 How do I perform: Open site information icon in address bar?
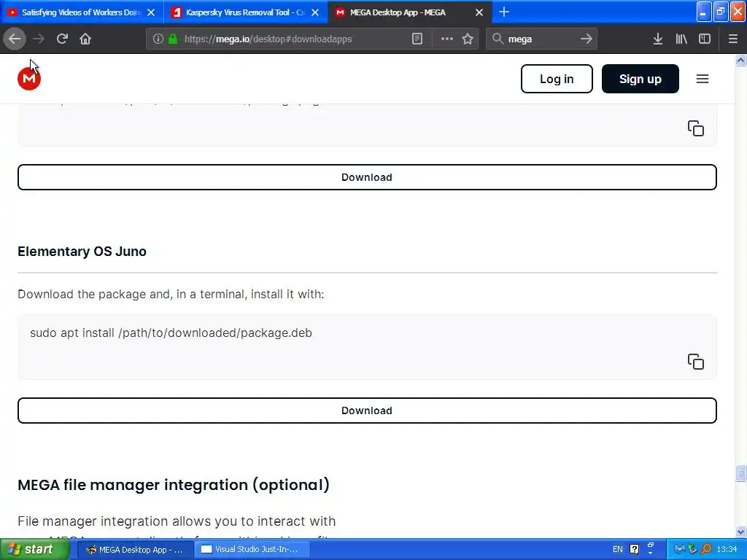[x=158, y=39]
